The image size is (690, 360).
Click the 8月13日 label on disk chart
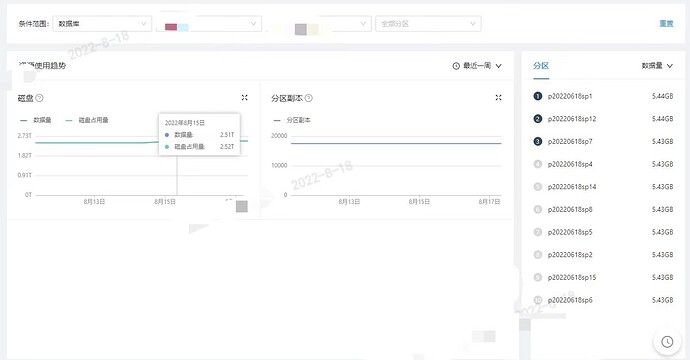tap(94, 202)
